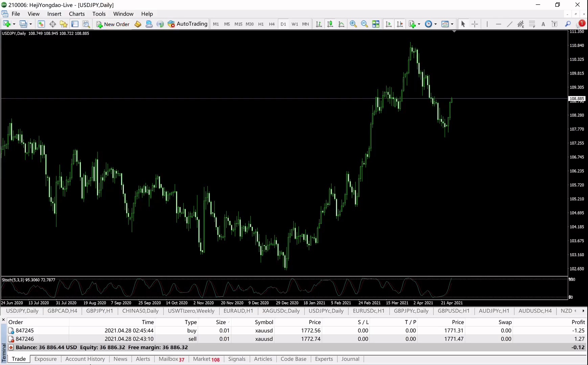
Task: Draw a horizontal line tool
Action: pyautogui.click(x=498, y=24)
